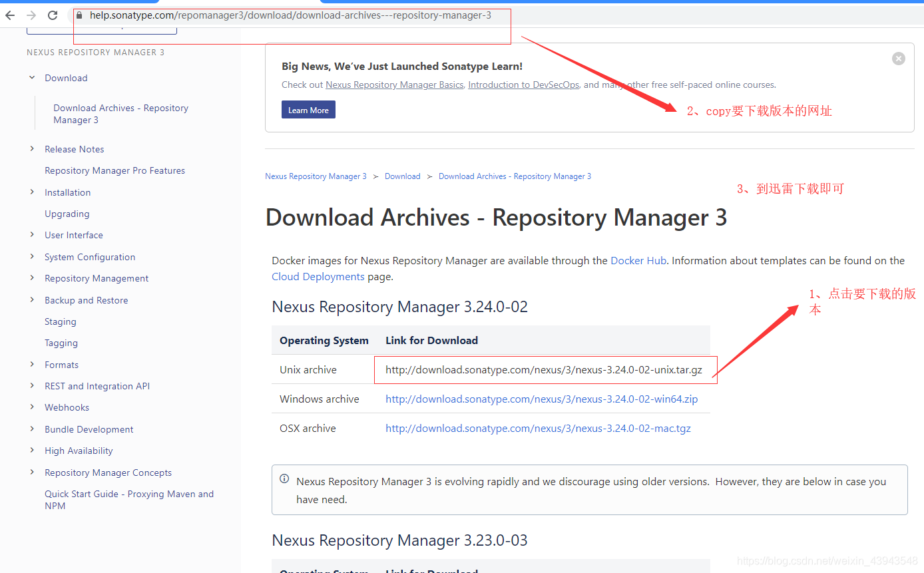924x573 pixels.
Task: Expand the Webhooks section arrow
Action: pos(32,407)
